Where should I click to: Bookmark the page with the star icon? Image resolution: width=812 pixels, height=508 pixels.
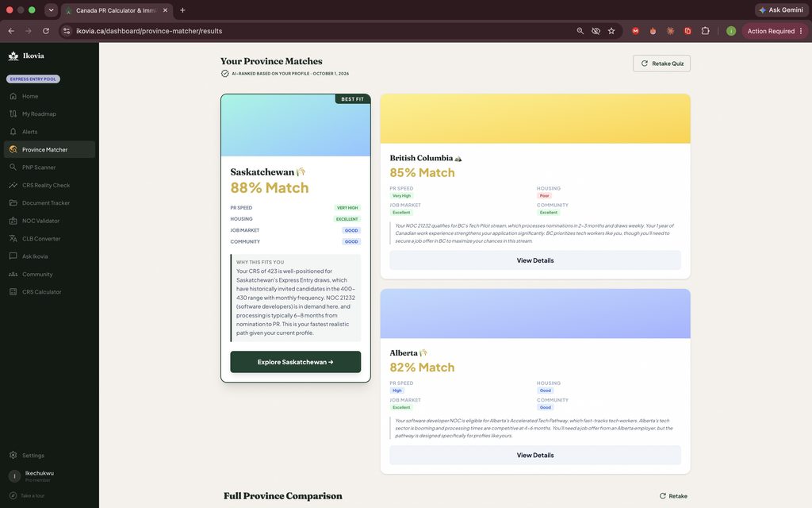click(611, 31)
